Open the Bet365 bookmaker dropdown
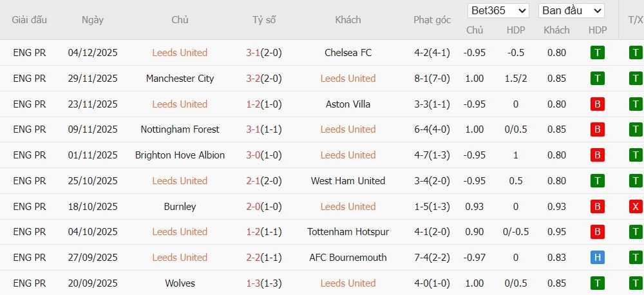The image size is (644, 295). (498, 11)
